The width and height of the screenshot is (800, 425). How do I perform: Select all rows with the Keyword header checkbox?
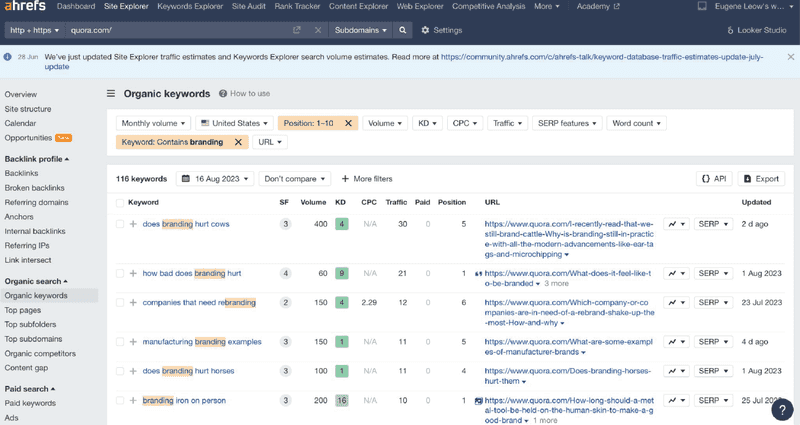pos(120,203)
